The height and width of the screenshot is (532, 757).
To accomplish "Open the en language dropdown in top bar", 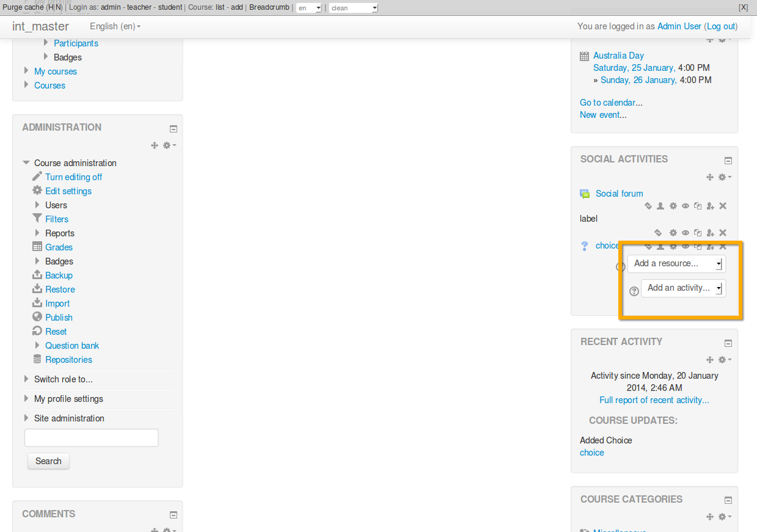I will 309,8.
